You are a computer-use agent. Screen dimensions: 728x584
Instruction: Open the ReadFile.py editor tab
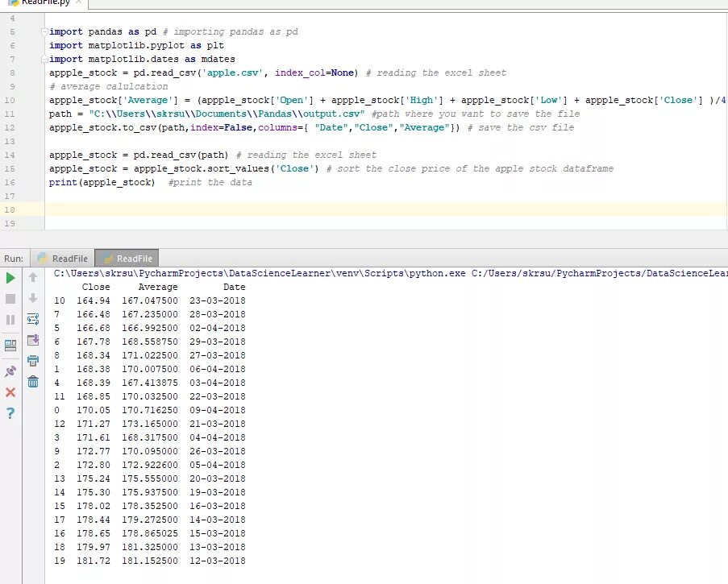[x=45, y=2]
